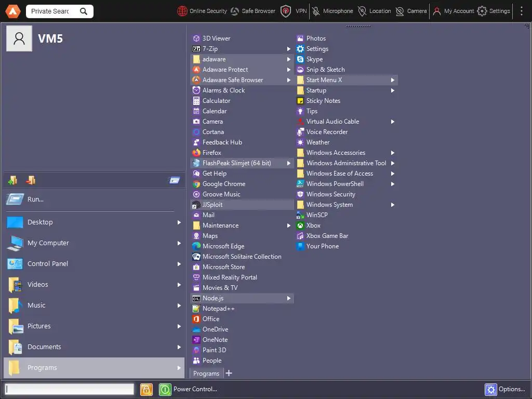Expand the 7-Zip submenu arrow
Image resolution: width=532 pixels, height=399 pixels.
289,49
